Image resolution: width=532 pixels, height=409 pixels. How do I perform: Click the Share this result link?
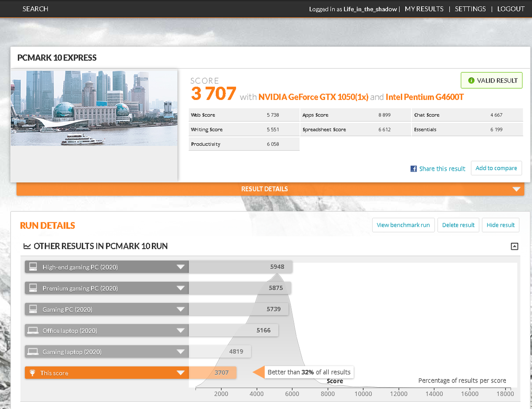pos(442,169)
